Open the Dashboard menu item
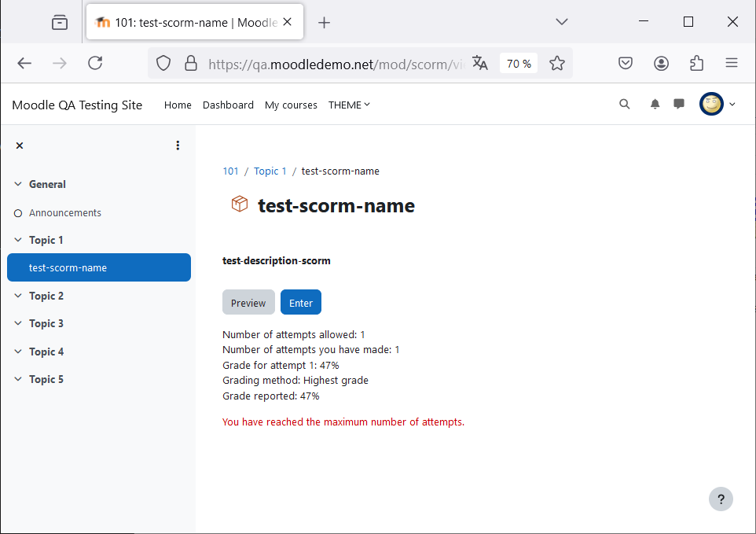Image resolution: width=756 pixels, height=534 pixels. [x=228, y=105]
